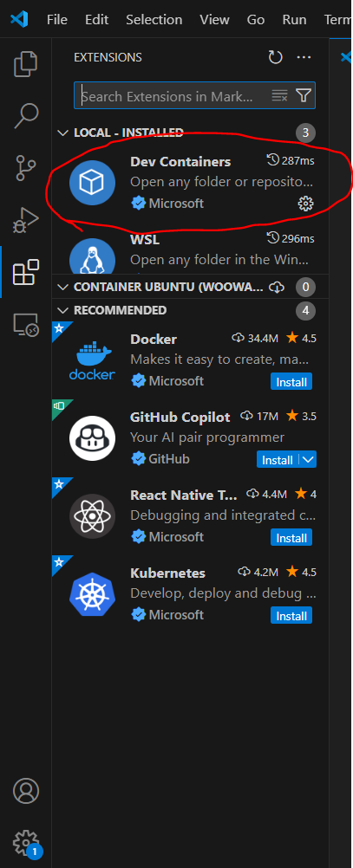Collapse the Container Ubuntu section
353x868 pixels.
[x=62, y=287]
